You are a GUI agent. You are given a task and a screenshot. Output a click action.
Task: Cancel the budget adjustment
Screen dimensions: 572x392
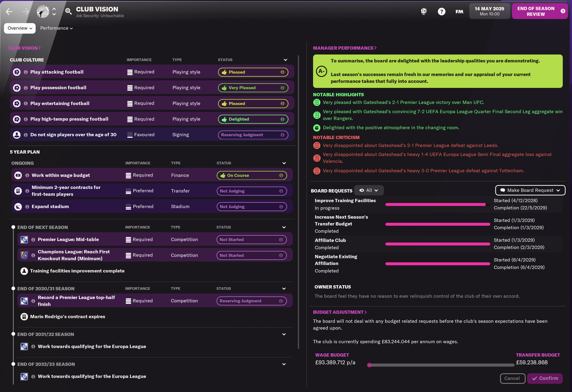pyautogui.click(x=512, y=378)
